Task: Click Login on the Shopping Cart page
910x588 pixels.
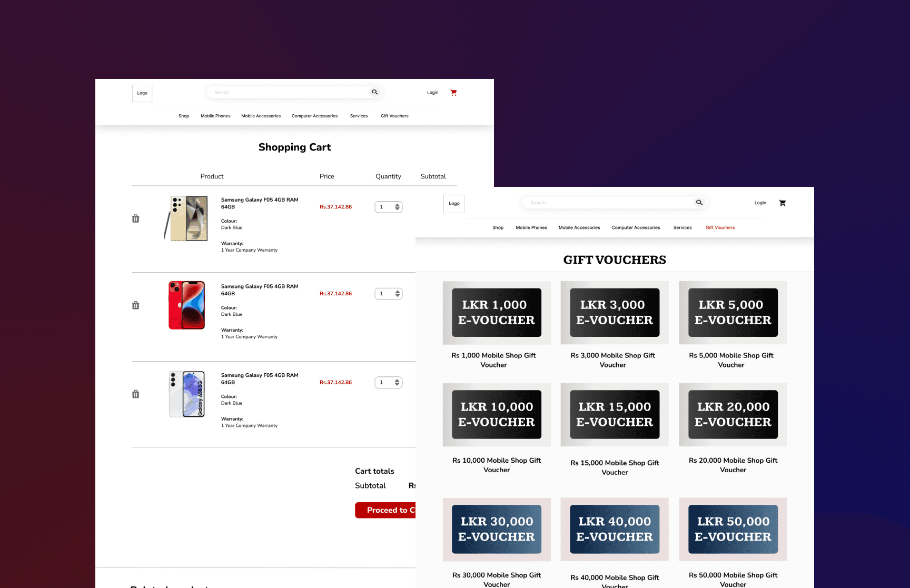Action: pos(433,93)
